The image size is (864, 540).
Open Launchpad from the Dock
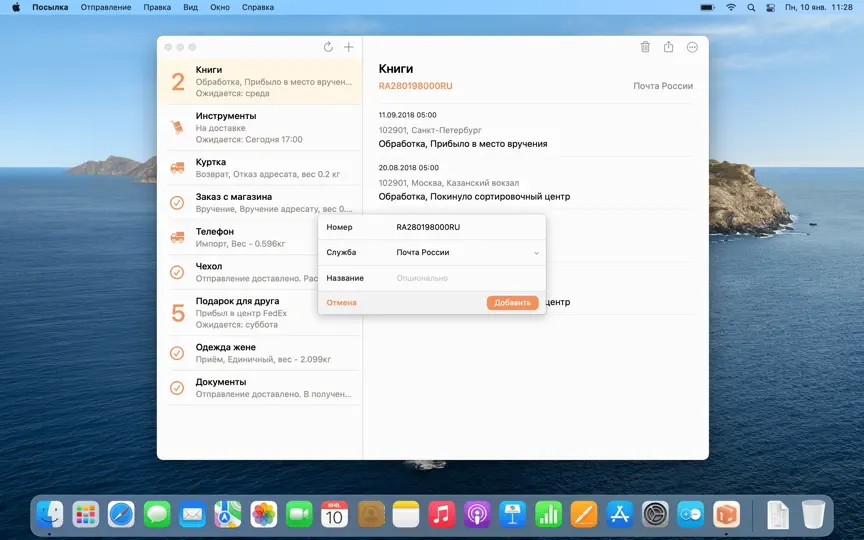85,515
